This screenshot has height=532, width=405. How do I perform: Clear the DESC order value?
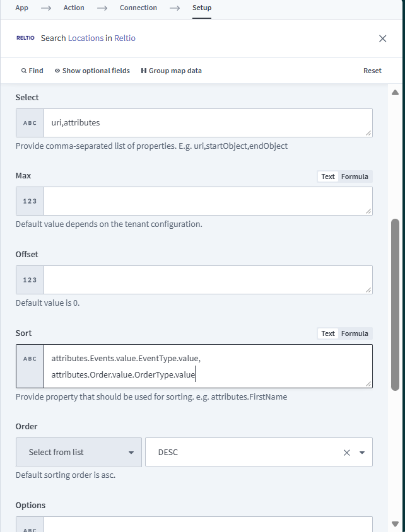click(x=346, y=453)
